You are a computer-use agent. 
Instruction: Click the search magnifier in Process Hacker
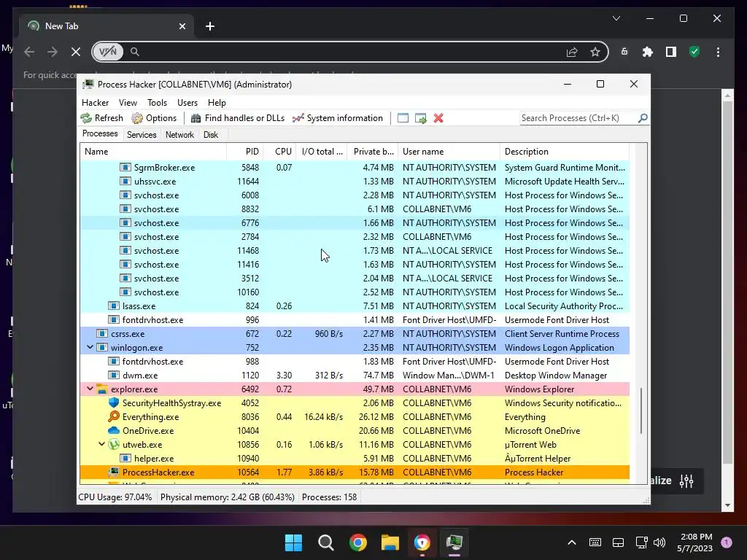pos(642,117)
